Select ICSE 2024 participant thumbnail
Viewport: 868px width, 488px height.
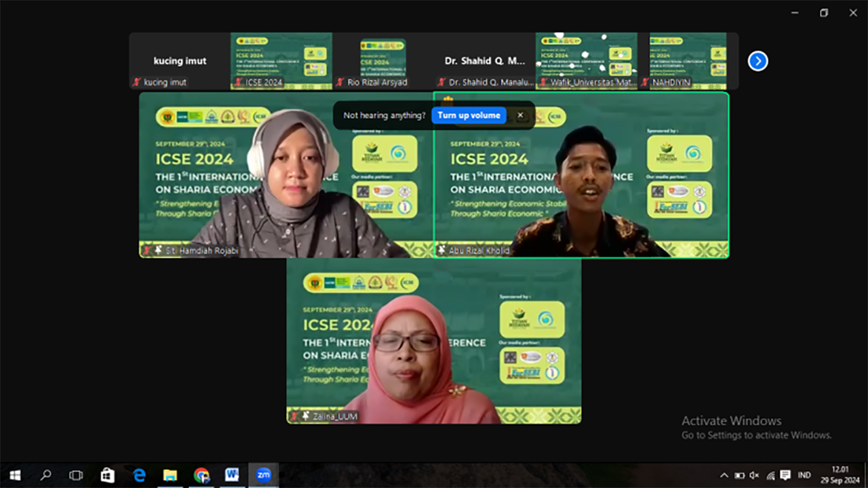coord(281,61)
